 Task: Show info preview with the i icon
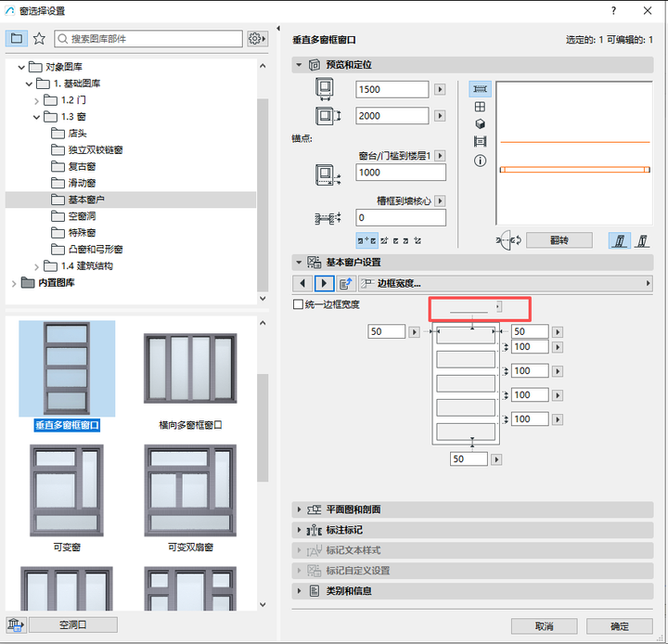tap(481, 161)
